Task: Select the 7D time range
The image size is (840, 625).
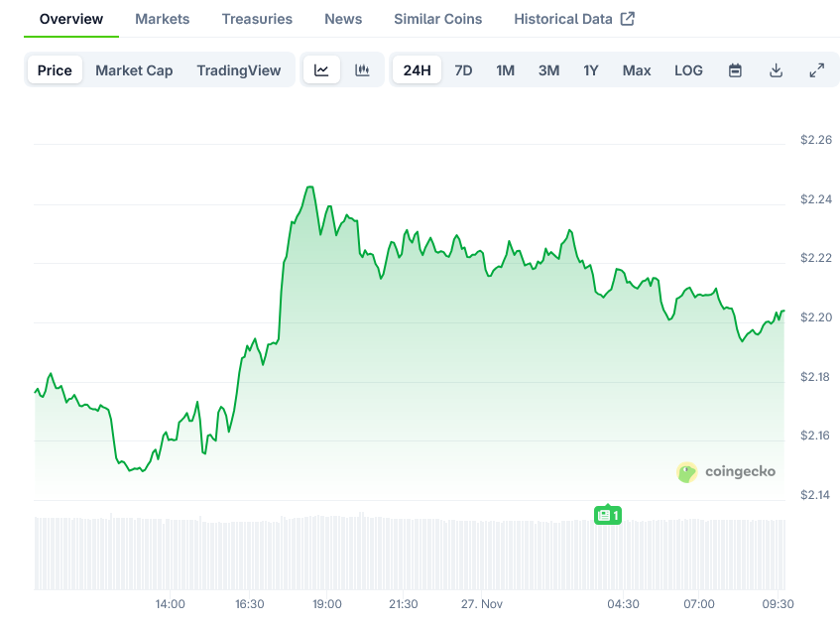Action: pyautogui.click(x=463, y=70)
